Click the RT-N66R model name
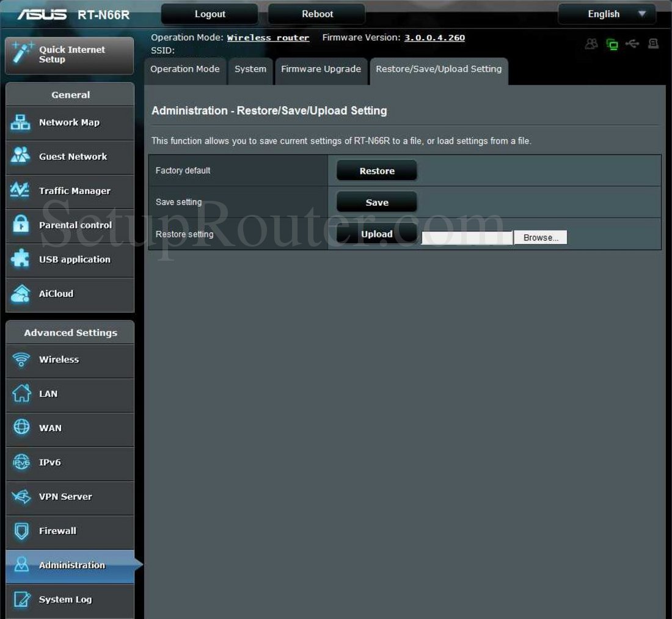 (x=103, y=15)
